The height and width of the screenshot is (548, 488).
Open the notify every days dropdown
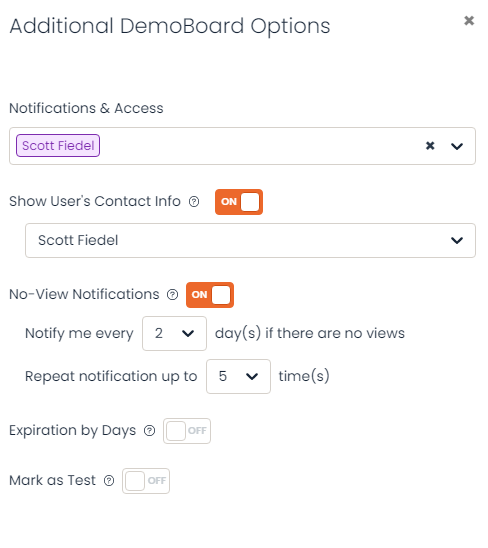174,333
